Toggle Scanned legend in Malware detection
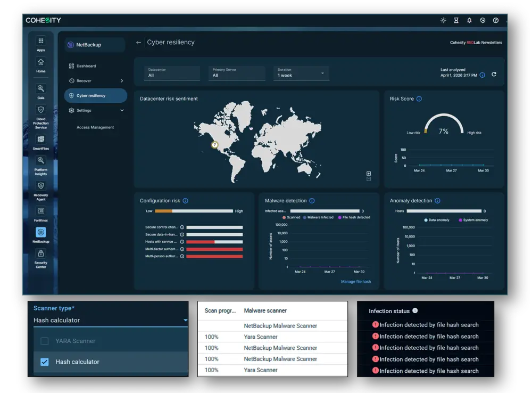532x393 pixels. 292,217
